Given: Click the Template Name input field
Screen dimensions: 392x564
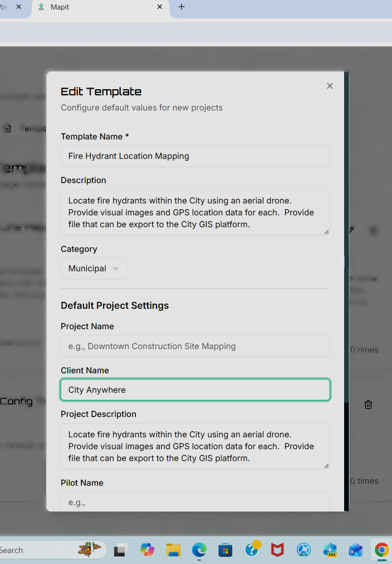Looking at the screenshot, I should [195, 156].
